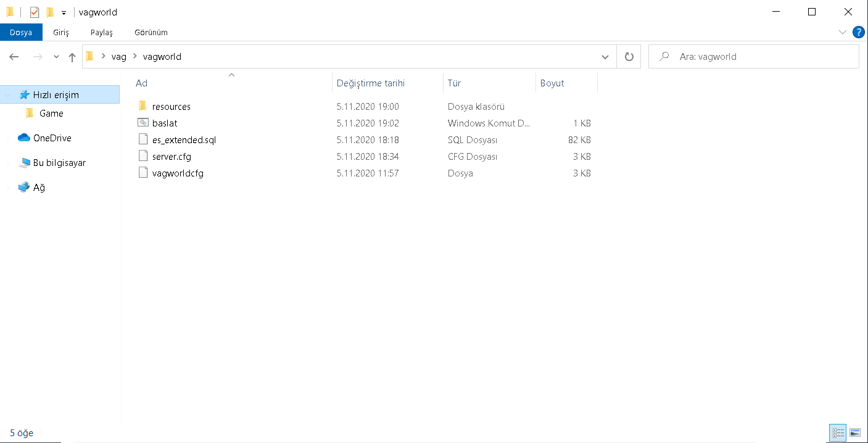This screenshot has height=443, width=868.
Task: Go up one folder level
Action: 72,57
